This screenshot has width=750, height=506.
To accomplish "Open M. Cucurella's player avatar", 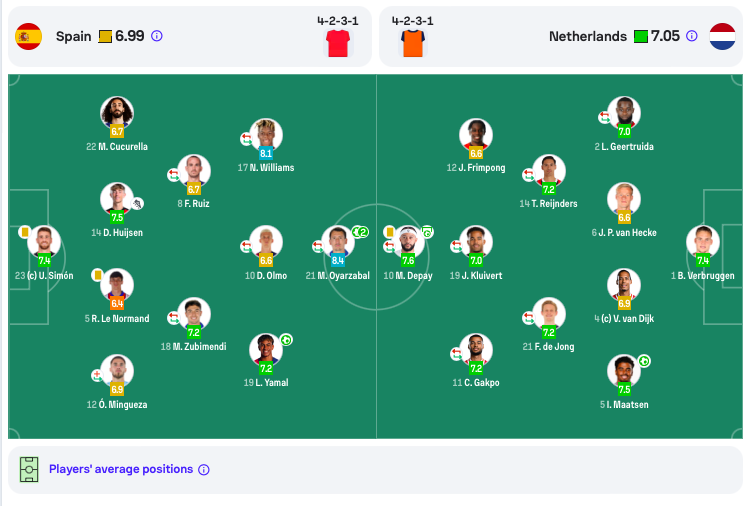I will pyautogui.click(x=117, y=112).
